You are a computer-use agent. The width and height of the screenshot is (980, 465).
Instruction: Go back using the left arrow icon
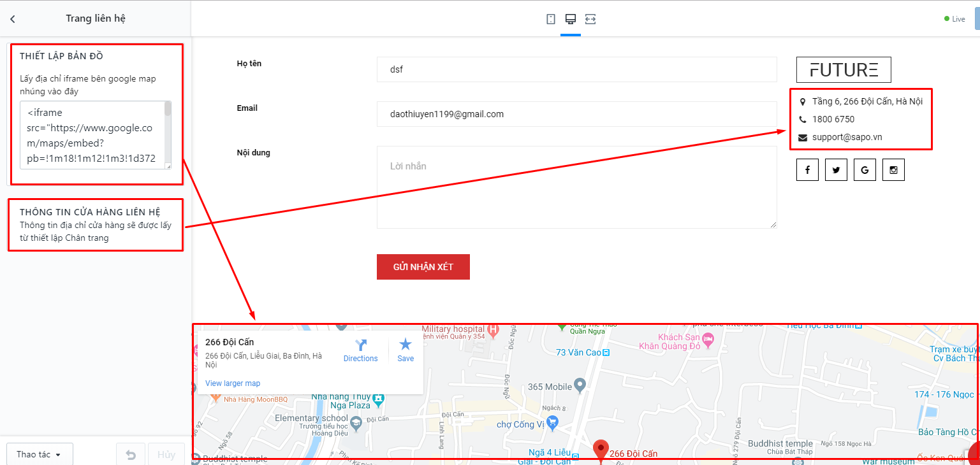click(13, 19)
